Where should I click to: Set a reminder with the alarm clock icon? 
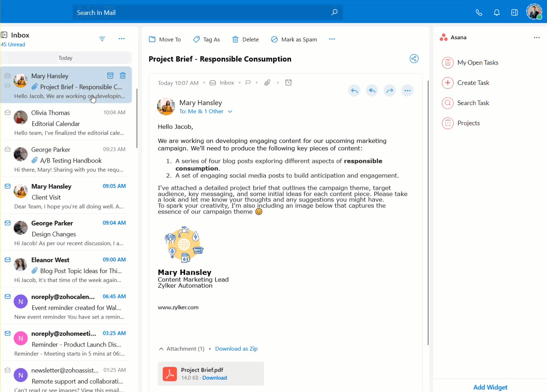[x=288, y=83]
